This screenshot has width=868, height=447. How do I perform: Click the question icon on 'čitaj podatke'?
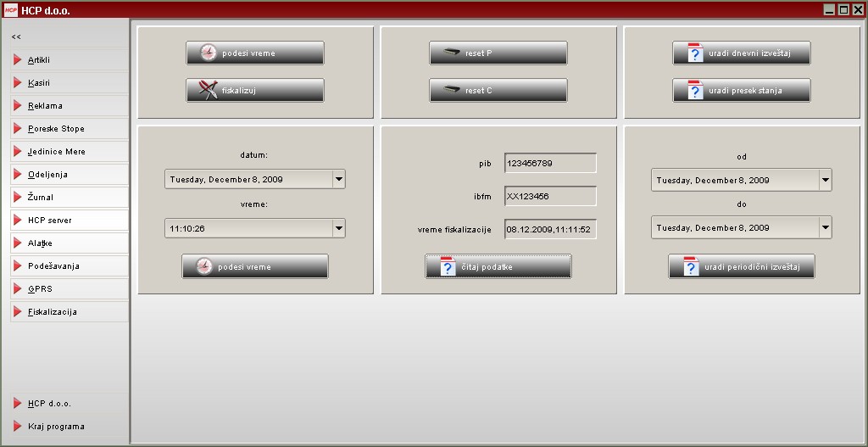click(448, 266)
